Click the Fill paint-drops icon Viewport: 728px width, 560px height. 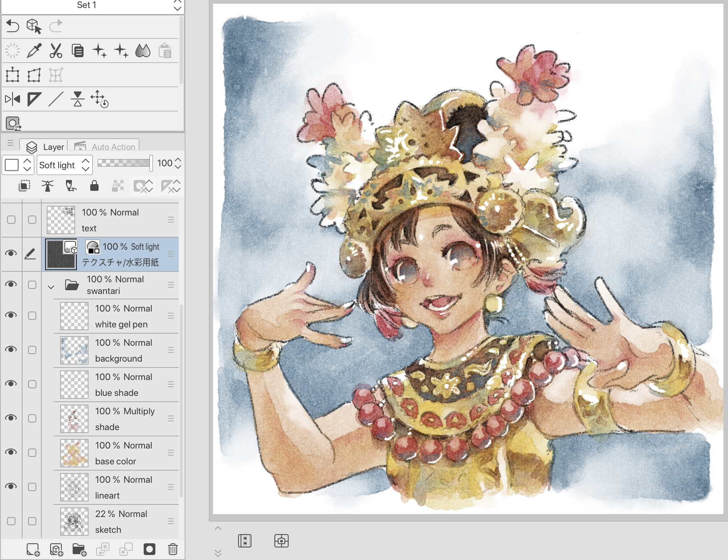[x=143, y=51]
